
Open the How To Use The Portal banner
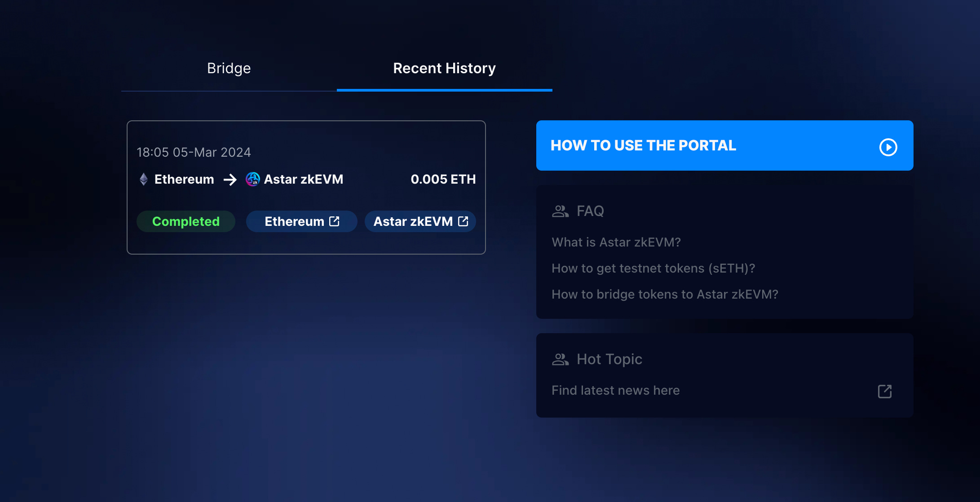pyautogui.click(x=724, y=145)
